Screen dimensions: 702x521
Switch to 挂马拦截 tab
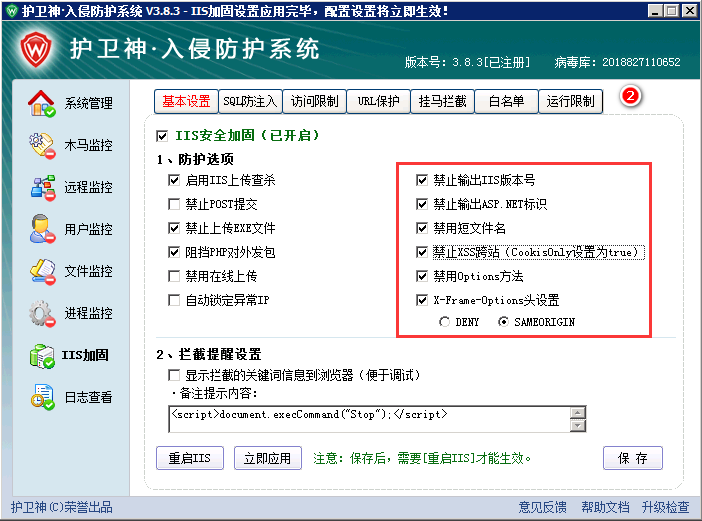[442, 102]
